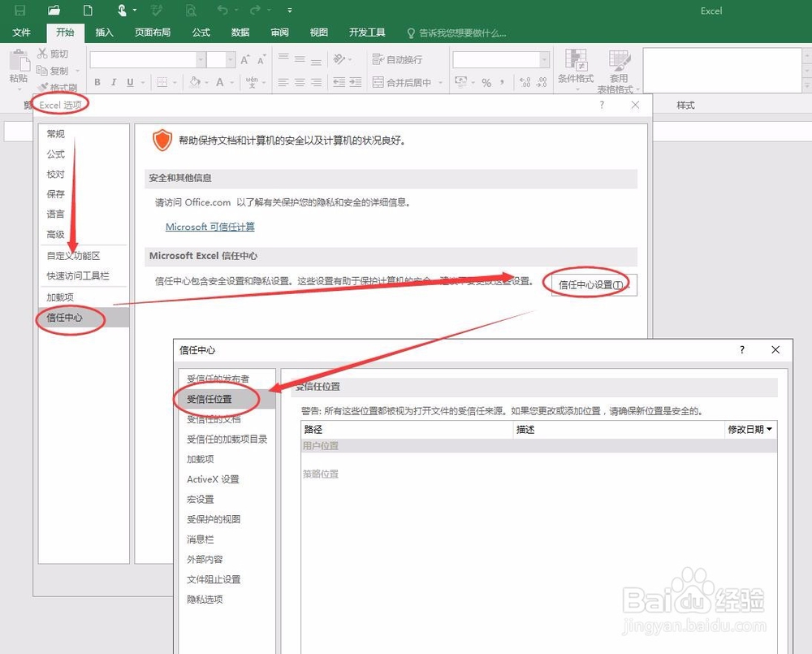
Task: Click the New blank document icon
Action: [88, 10]
